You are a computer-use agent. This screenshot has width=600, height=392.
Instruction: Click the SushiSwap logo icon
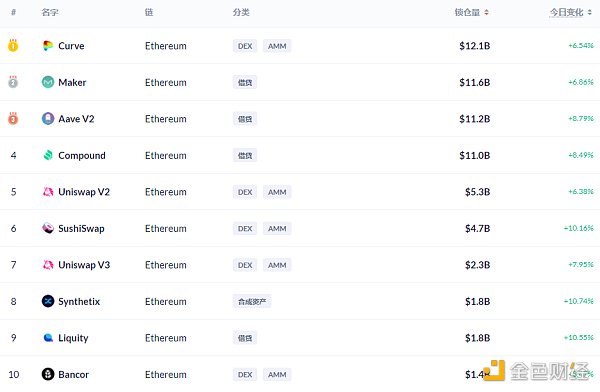pos(48,228)
